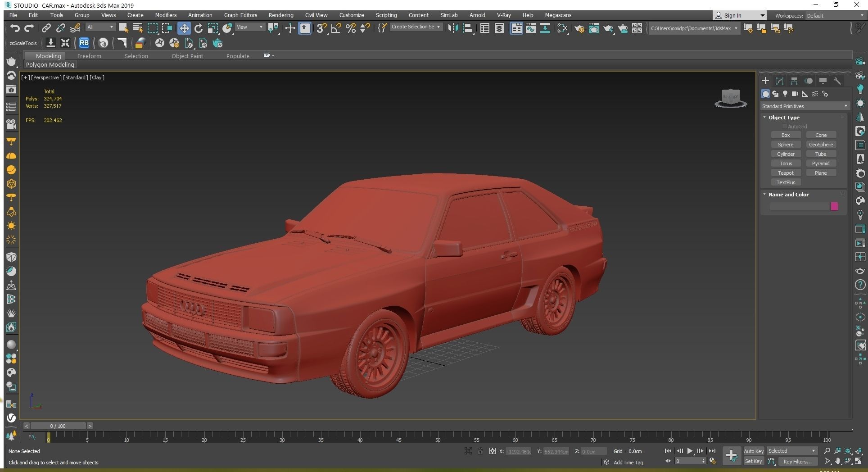
Task: Click the RB toolbar icon
Action: pyautogui.click(x=84, y=43)
